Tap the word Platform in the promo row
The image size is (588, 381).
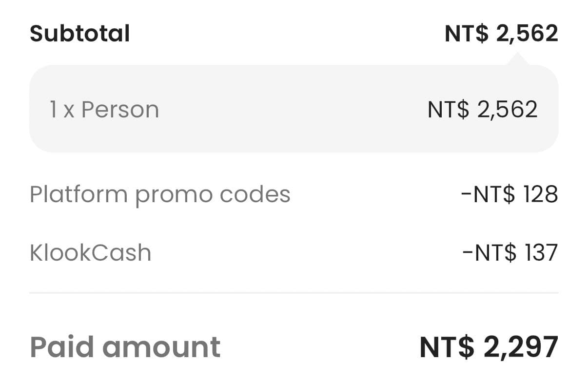[x=78, y=194]
